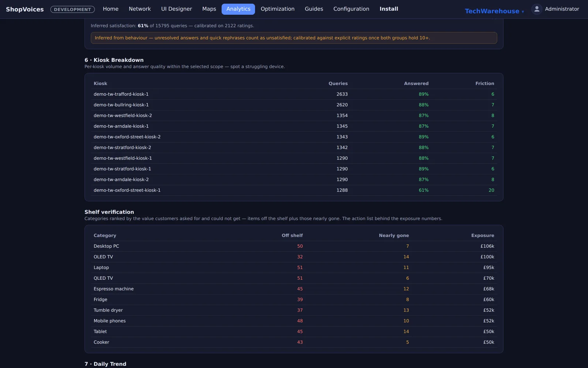
Task: Open the TechWarehouse tenant dropdown
Action: coord(494,11)
